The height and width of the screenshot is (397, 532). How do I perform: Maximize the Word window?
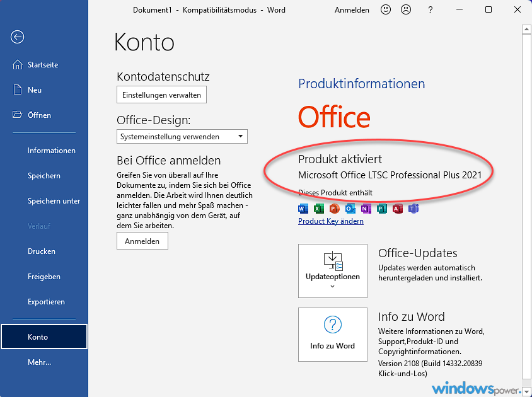(489, 9)
